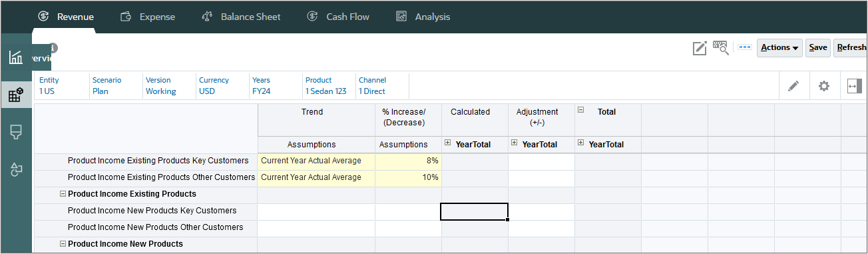Viewport: 868px width, 254px height.
Task: Click selected Calculated cell for New Products Key Customers
Action: (475, 211)
